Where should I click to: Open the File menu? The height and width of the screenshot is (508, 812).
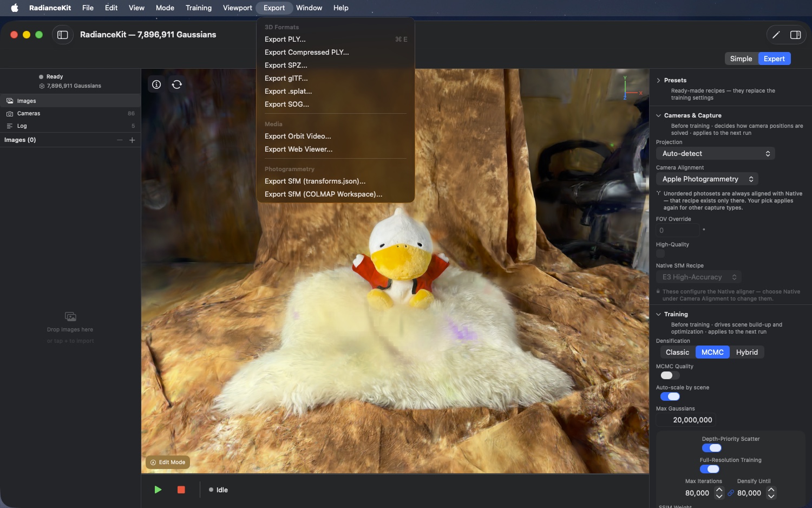tap(88, 8)
